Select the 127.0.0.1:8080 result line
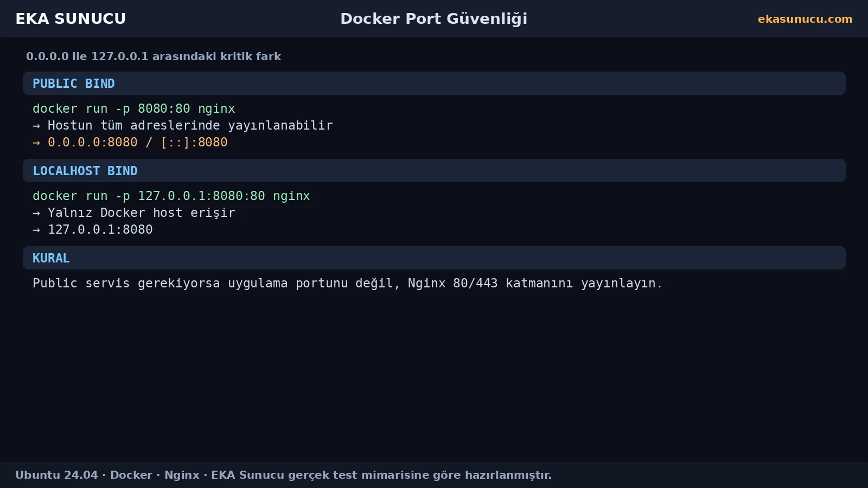Image resolution: width=868 pixels, height=488 pixels. [x=93, y=230]
